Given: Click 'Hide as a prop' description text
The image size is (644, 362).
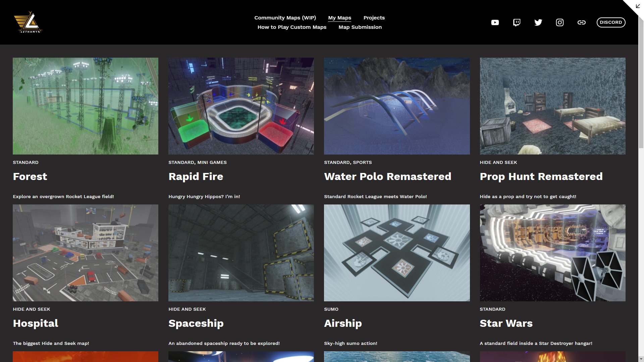Looking at the screenshot, I should coord(528,196).
